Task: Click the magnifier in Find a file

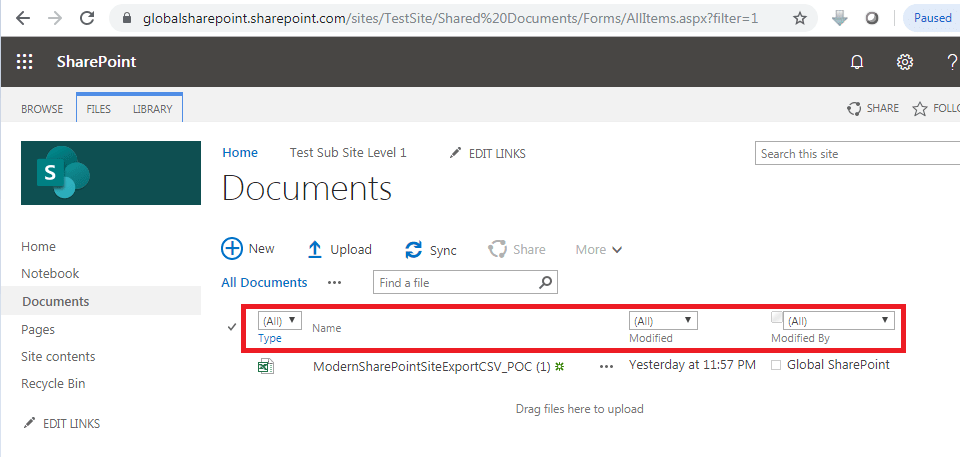Action: point(546,282)
